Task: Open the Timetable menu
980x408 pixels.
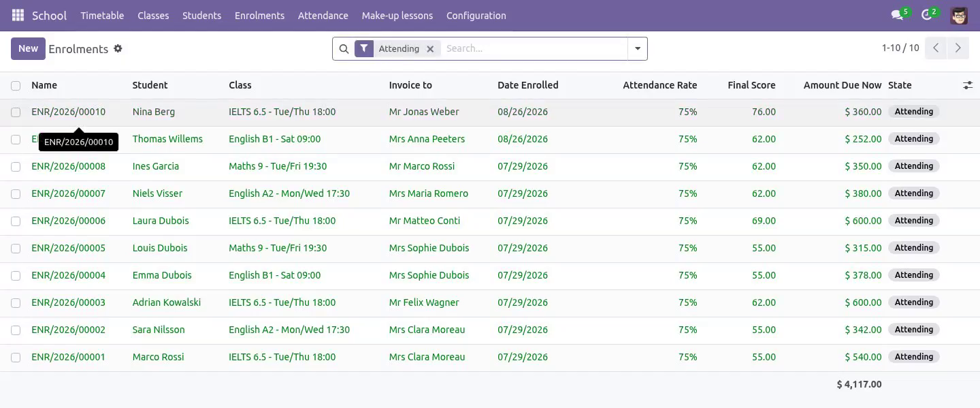Action: [x=102, y=15]
